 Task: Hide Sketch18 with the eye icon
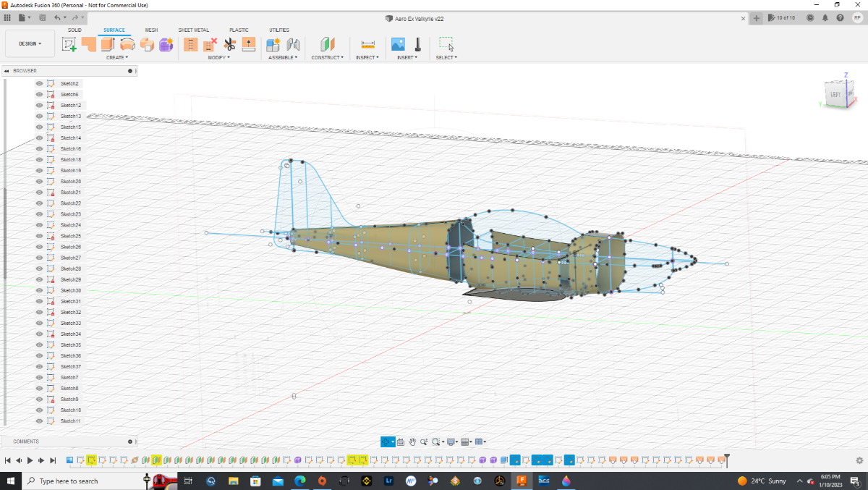(x=39, y=160)
